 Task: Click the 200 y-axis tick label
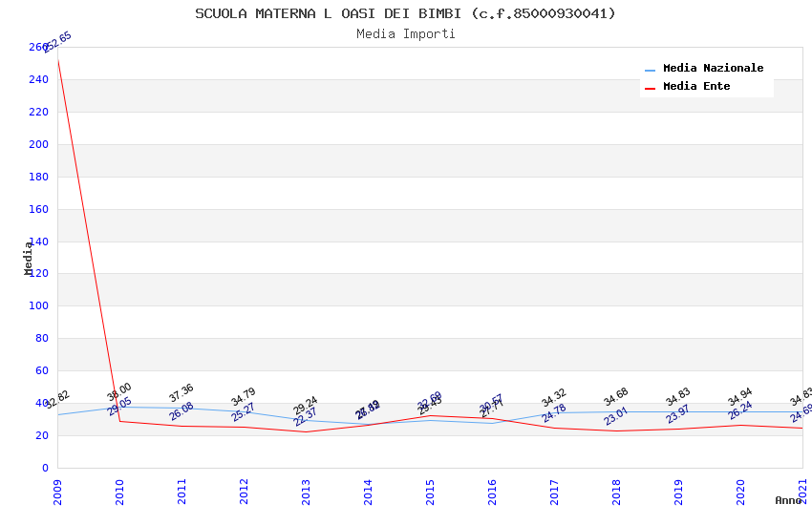pos(38,144)
